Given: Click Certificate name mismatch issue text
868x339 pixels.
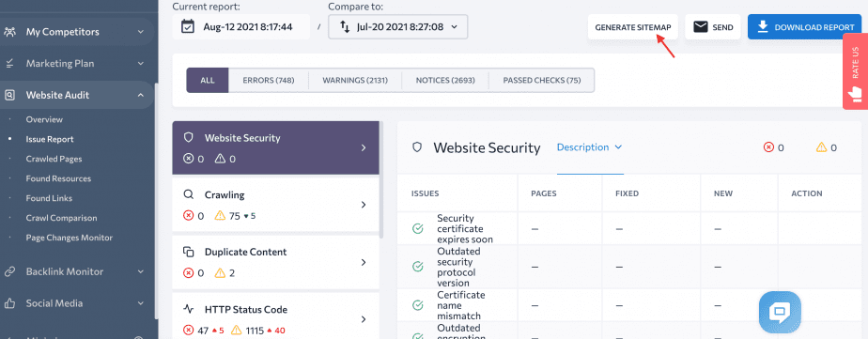Looking at the screenshot, I should (461, 305).
